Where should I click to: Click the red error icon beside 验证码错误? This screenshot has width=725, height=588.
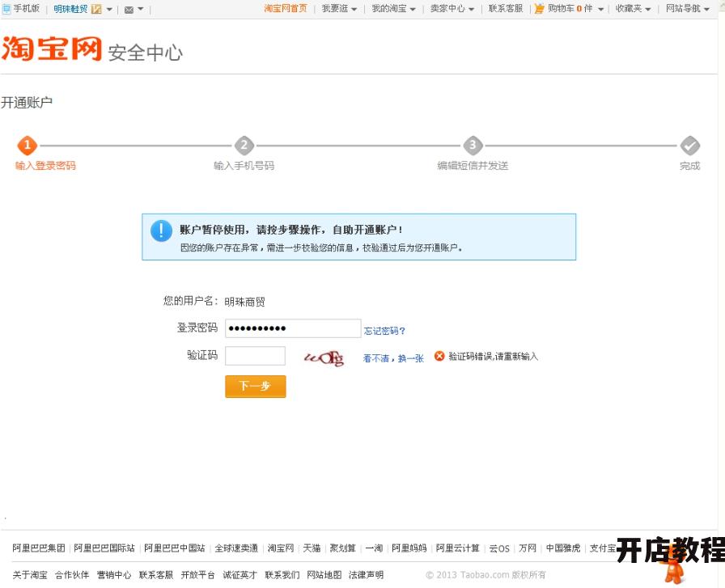[439, 356]
